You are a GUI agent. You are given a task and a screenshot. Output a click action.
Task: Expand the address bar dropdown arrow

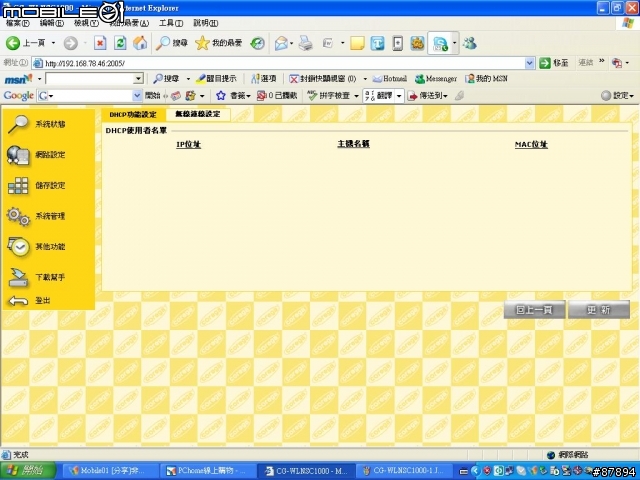[529, 63]
